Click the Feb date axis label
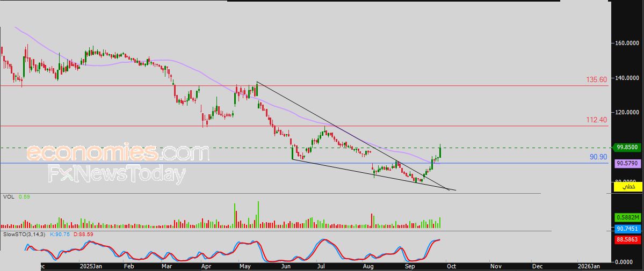Viewport: 644px width, 271px height. pos(128,267)
